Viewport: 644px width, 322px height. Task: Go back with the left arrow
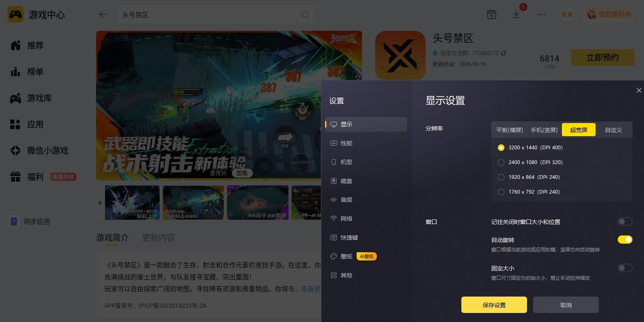click(103, 14)
